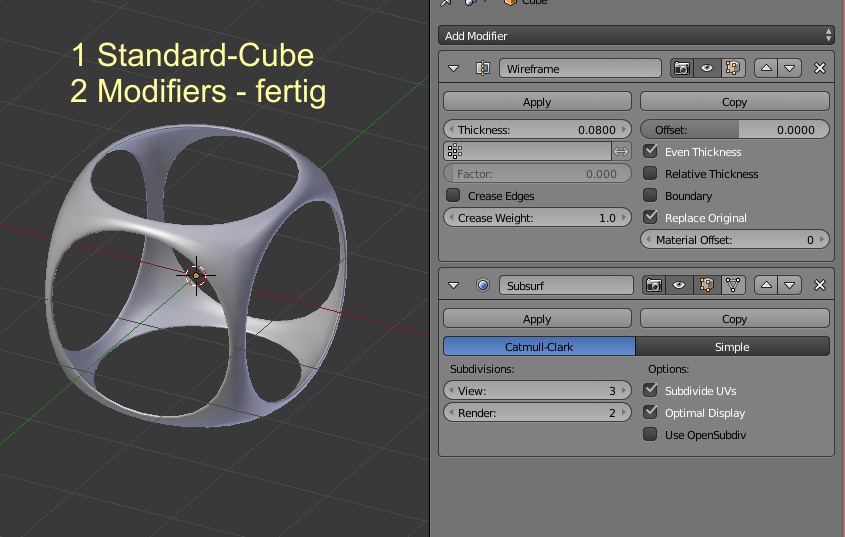Click the Wireframe modifier type icon
845x537 pixels.
click(x=483, y=68)
